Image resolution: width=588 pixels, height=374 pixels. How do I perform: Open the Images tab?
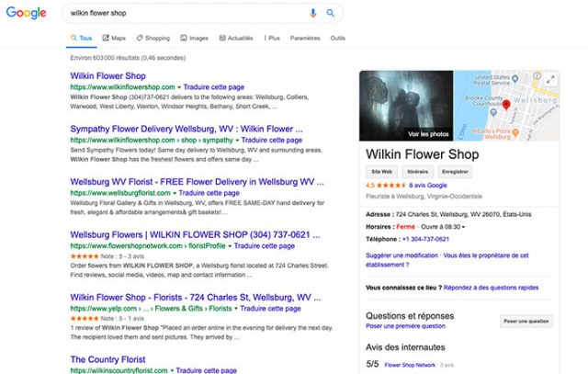click(x=194, y=38)
